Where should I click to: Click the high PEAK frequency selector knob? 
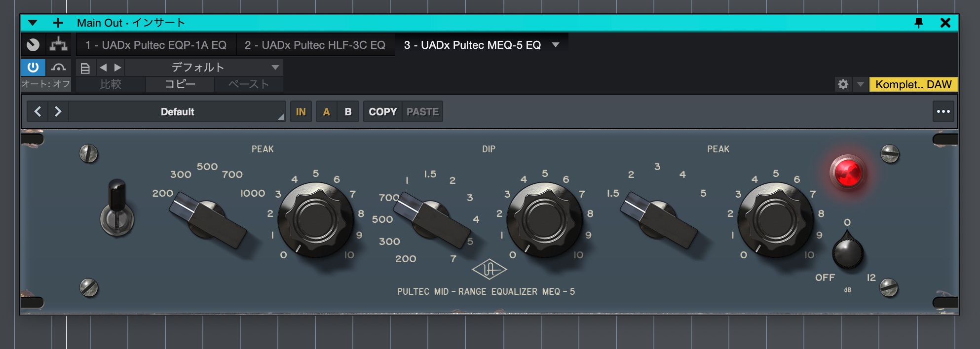(659, 220)
